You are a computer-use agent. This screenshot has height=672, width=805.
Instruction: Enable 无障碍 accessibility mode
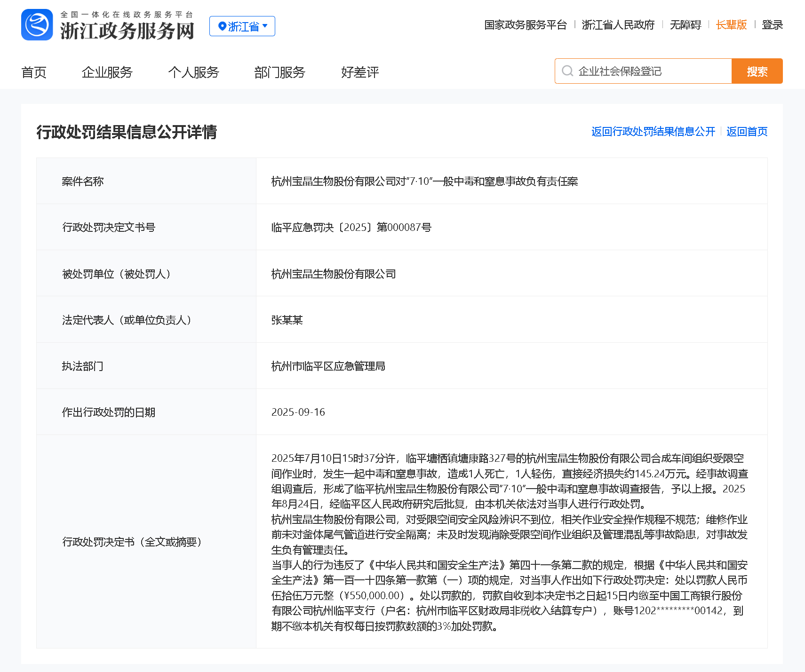pos(685,25)
